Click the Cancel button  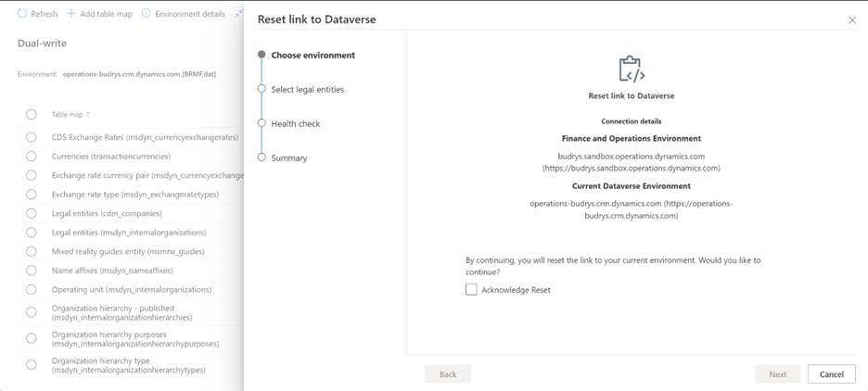832,374
